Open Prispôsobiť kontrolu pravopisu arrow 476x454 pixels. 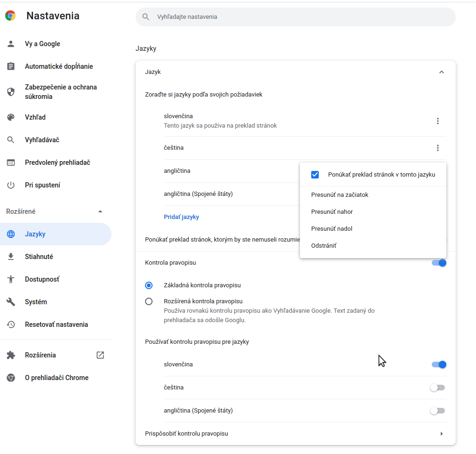441,434
